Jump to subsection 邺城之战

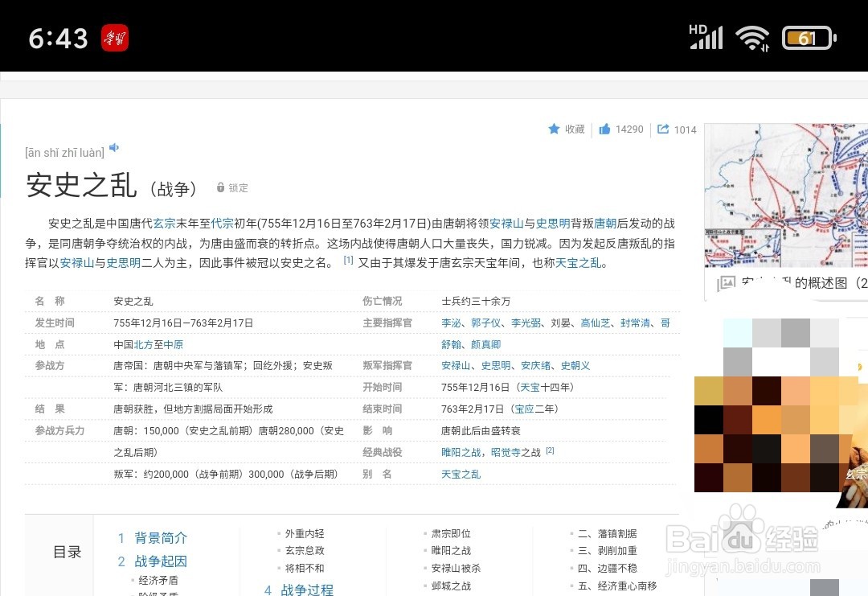click(x=451, y=586)
